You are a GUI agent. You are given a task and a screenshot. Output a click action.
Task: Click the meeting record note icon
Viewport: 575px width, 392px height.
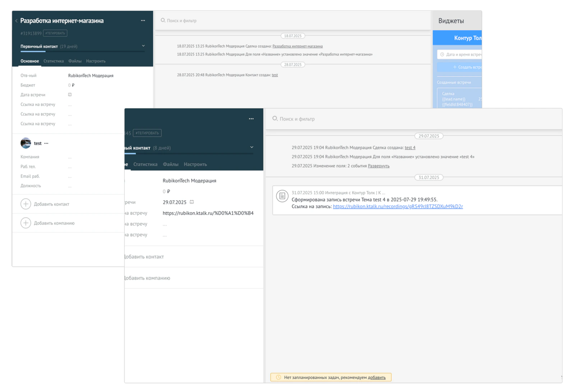click(282, 196)
